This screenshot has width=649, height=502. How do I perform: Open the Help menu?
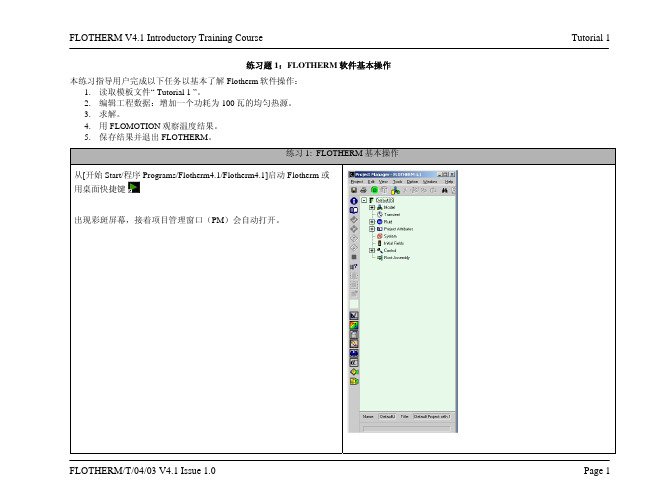coord(449,182)
